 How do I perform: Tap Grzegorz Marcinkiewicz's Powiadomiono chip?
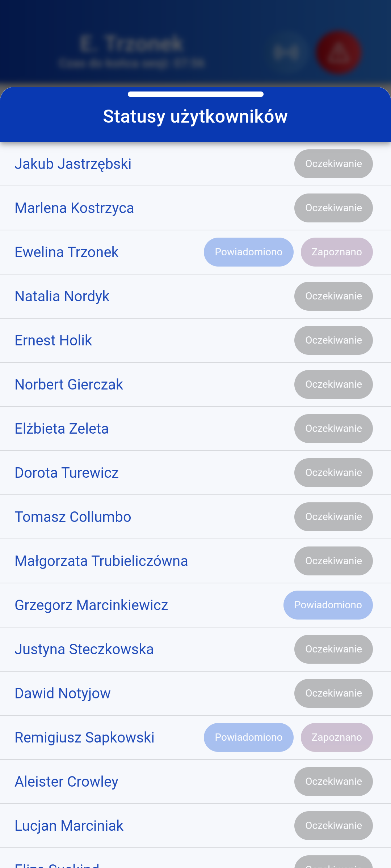[328, 605]
